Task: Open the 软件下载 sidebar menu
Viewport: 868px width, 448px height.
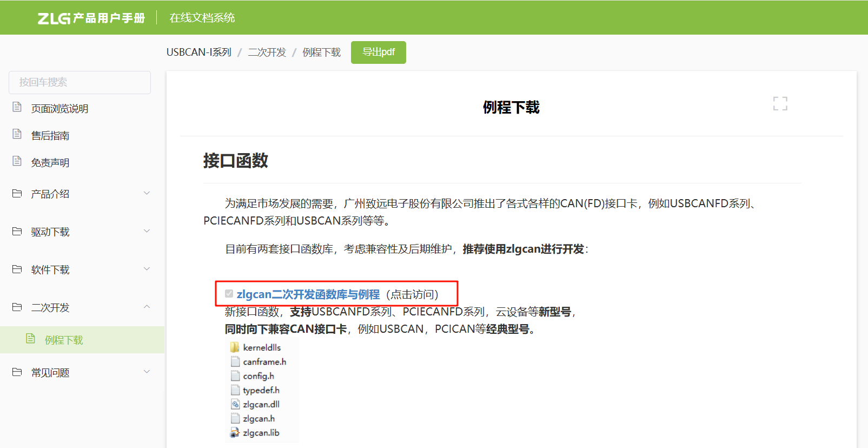Action: pos(50,270)
